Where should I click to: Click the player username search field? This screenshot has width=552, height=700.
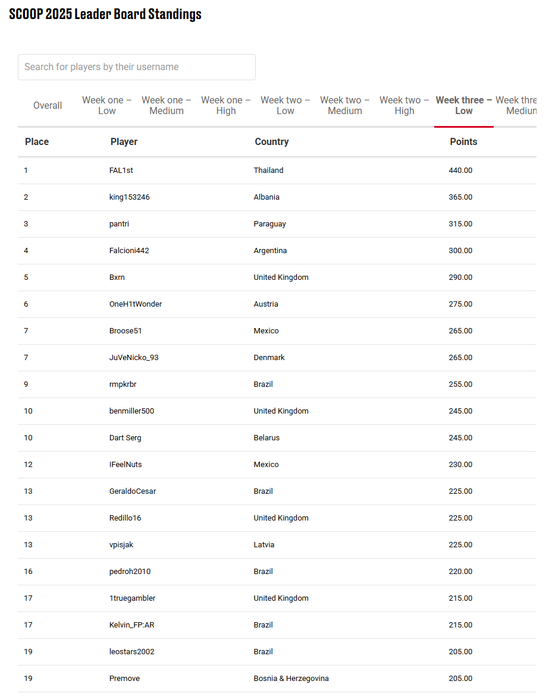tap(137, 67)
